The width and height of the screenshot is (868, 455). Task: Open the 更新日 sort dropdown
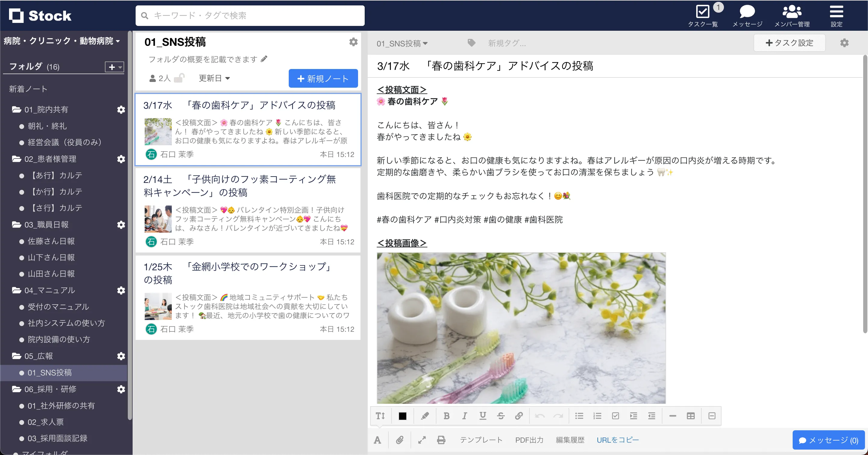coord(214,78)
